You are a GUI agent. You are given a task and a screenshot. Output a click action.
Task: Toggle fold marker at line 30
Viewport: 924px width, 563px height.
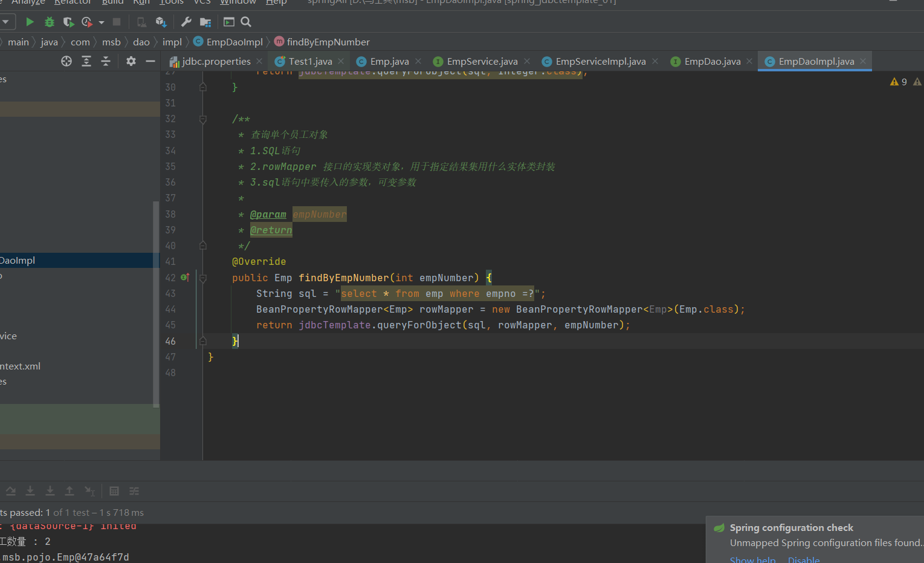203,87
